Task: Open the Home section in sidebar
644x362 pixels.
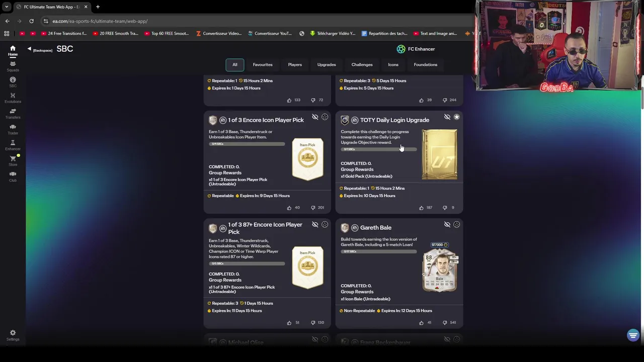Action: 13,51
